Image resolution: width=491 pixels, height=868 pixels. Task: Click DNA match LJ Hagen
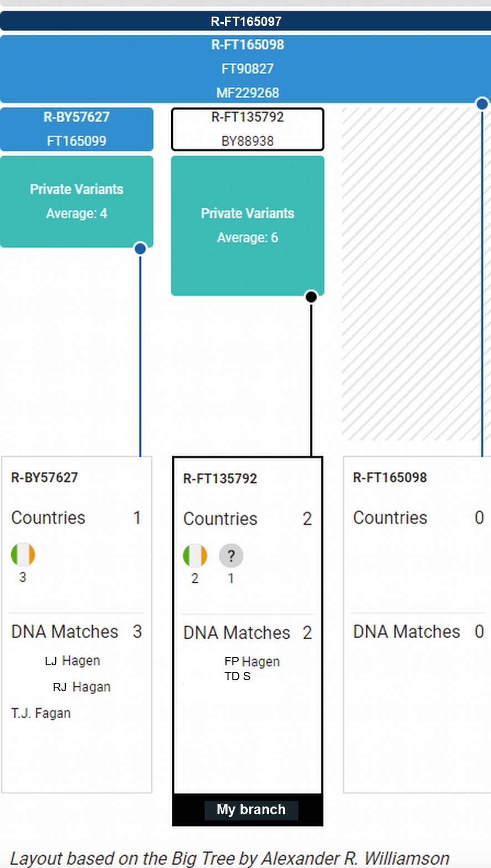(73, 661)
